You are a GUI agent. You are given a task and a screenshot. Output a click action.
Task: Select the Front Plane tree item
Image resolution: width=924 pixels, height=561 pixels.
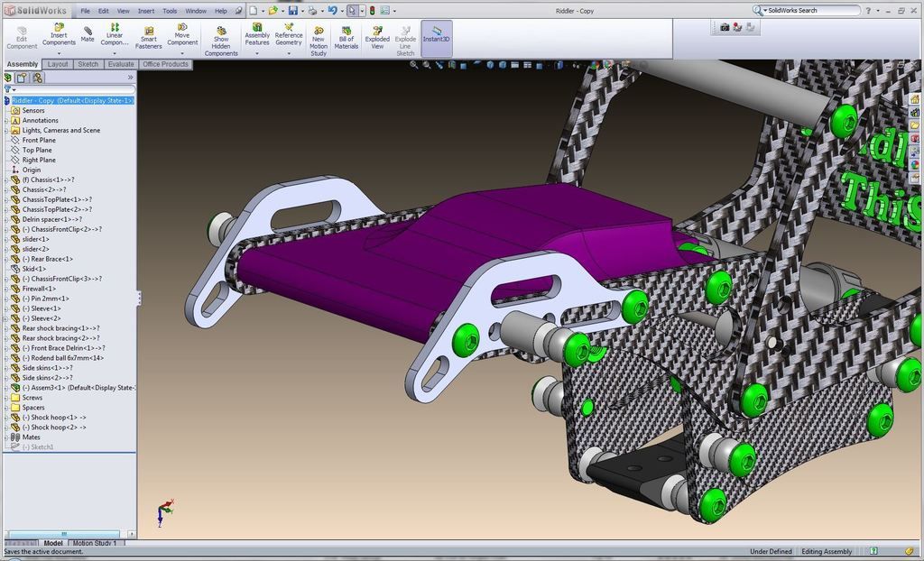[39, 141]
